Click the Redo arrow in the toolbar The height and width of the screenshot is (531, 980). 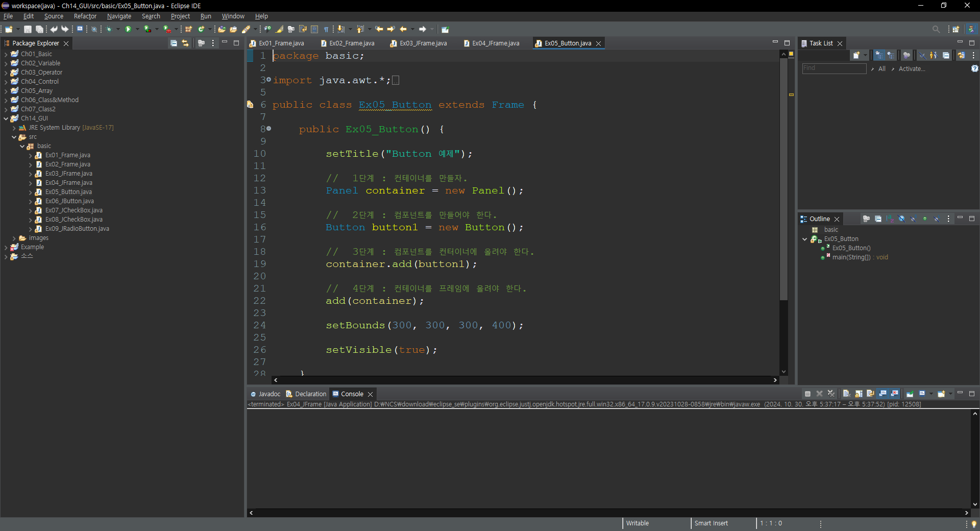click(x=65, y=30)
